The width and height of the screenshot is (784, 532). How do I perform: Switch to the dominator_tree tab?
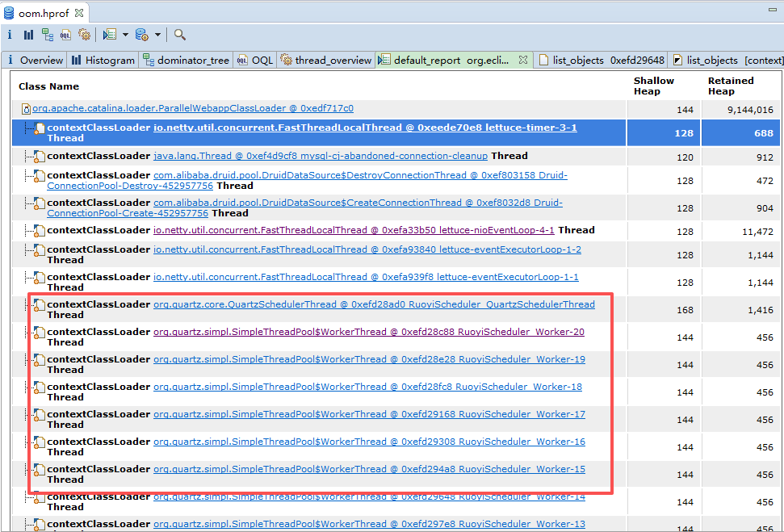pyautogui.click(x=186, y=60)
